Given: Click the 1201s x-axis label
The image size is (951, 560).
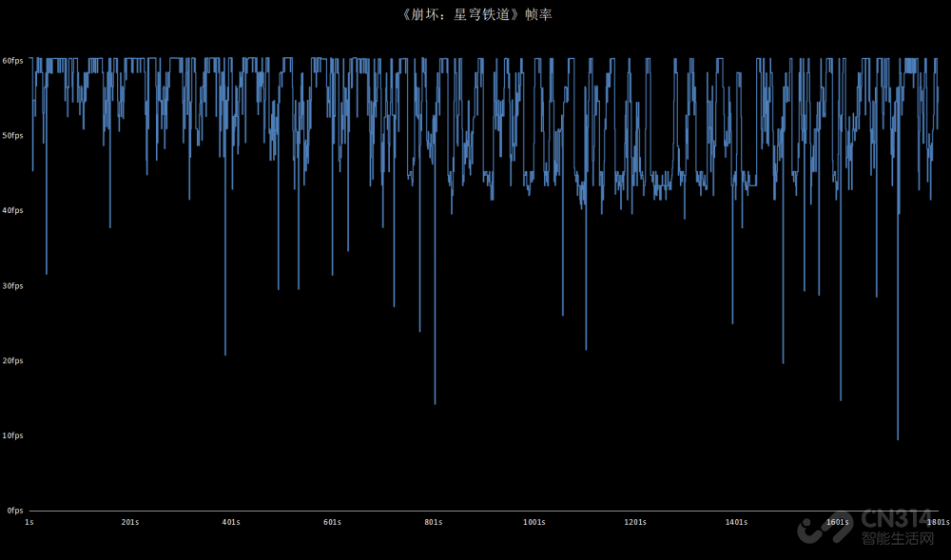Looking at the screenshot, I should pyautogui.click(x=635, y=522).
